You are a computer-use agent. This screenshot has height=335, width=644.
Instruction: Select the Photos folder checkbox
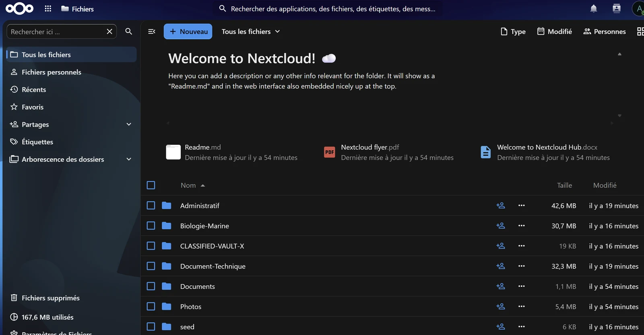pos(151,306)
